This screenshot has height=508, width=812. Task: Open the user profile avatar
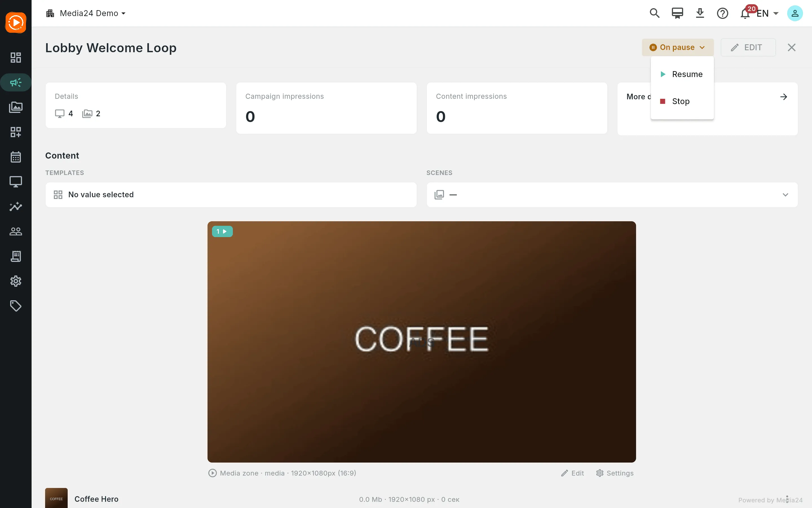point(795,13)
